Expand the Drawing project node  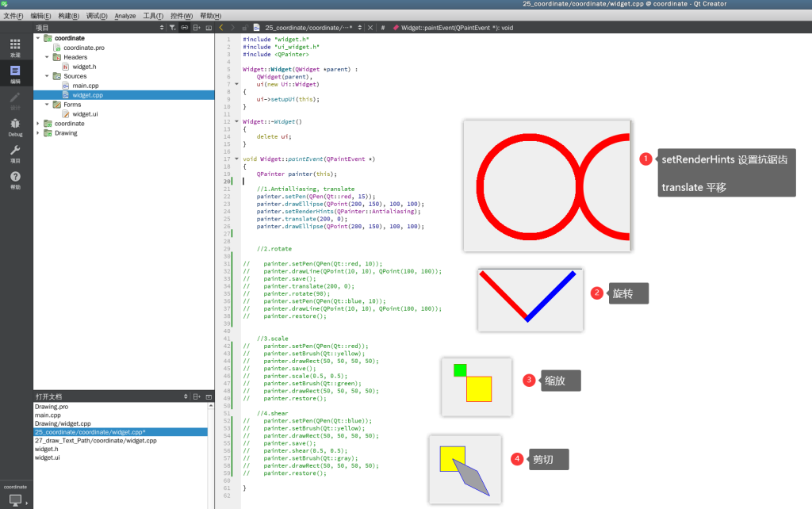(37, 133)
